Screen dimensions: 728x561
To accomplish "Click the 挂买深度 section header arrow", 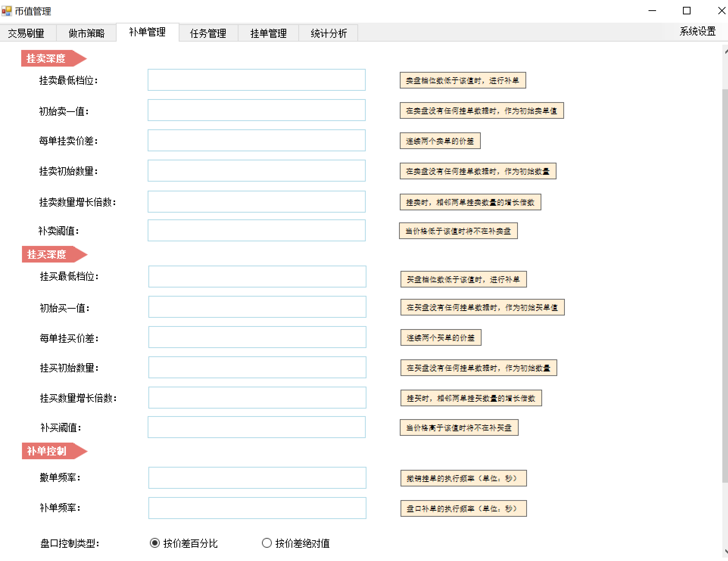I will [x=55, y=254].
